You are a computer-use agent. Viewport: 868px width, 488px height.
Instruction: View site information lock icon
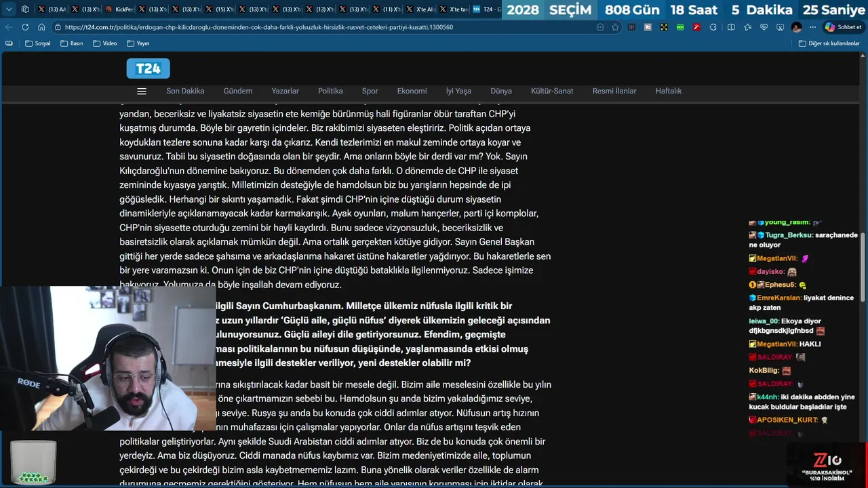(58, 27)
